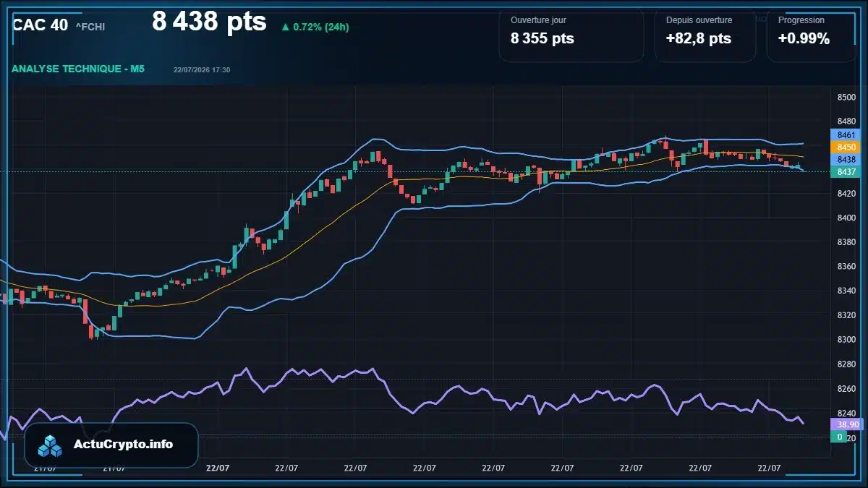Select the +82,8 pts value

[699, 39]
